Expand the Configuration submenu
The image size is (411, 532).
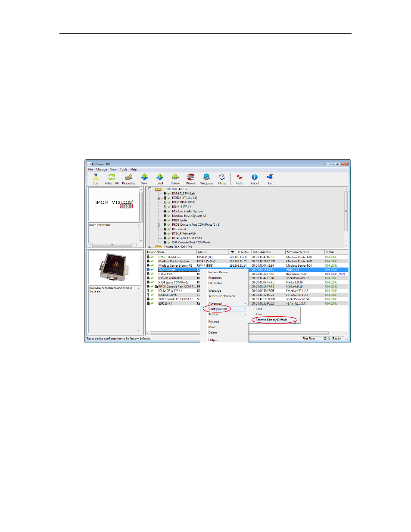tap(224, 309)
